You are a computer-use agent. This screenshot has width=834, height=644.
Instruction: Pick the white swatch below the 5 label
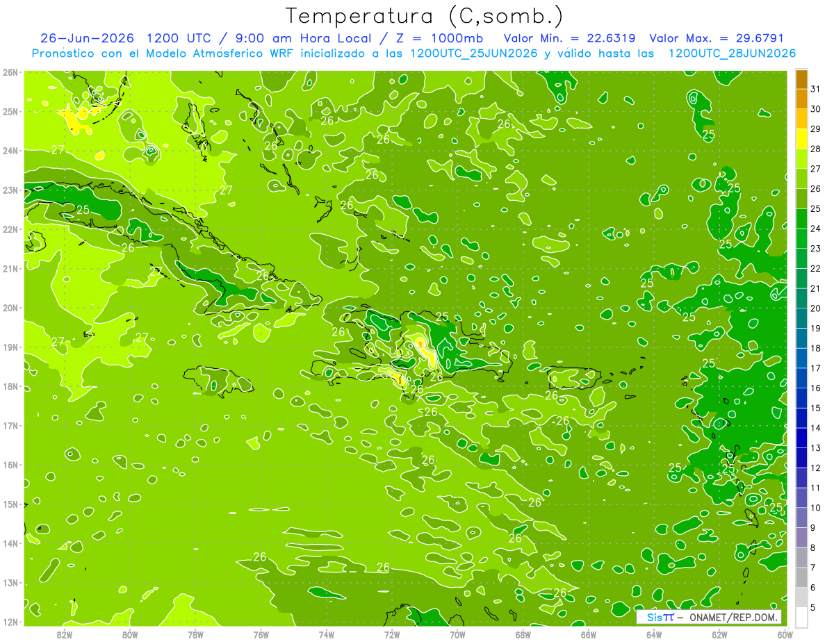click(801, 617)
